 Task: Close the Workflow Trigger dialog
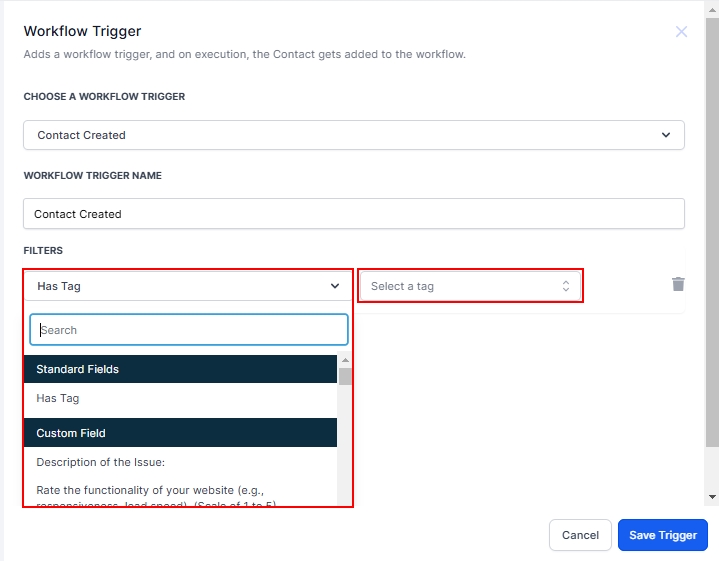click(681, 32)
